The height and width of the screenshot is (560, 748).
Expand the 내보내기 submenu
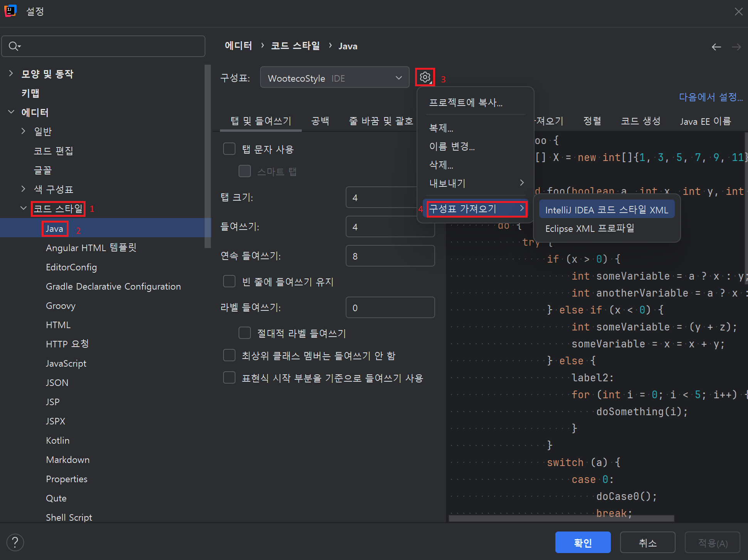coord(476,183)
